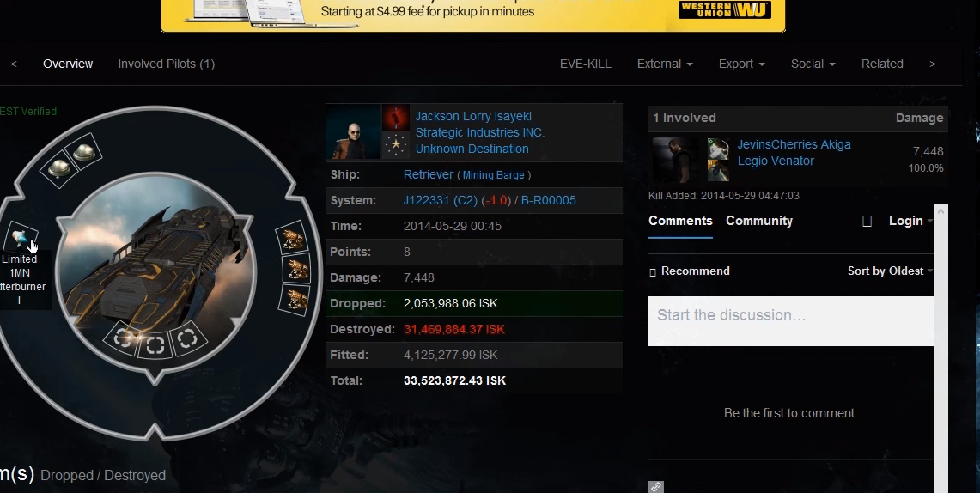Click the link icon below comments
This screenshot has height=493, width=980.
[x=655, y=487]
